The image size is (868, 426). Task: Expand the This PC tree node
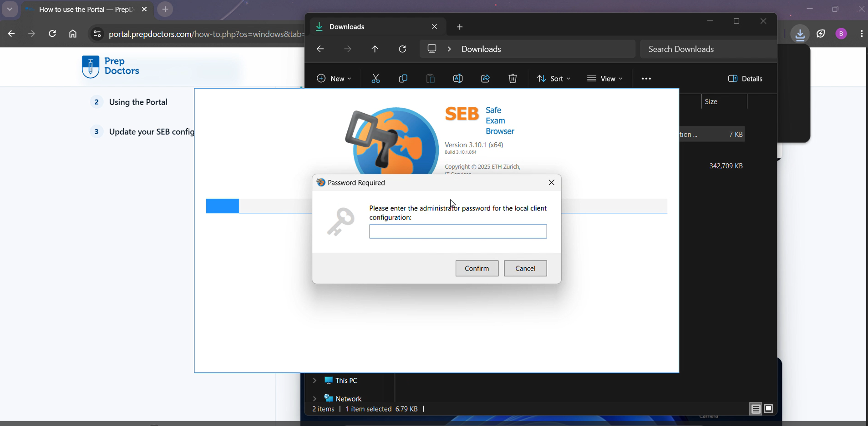point(315,381)
